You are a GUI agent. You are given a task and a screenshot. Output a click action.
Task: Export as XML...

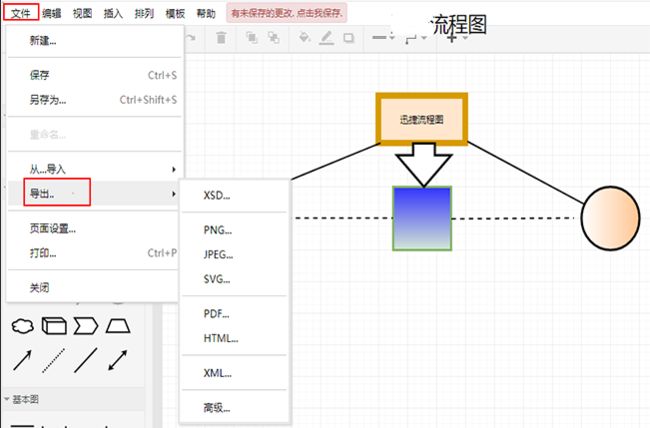(x=234, y=373)
